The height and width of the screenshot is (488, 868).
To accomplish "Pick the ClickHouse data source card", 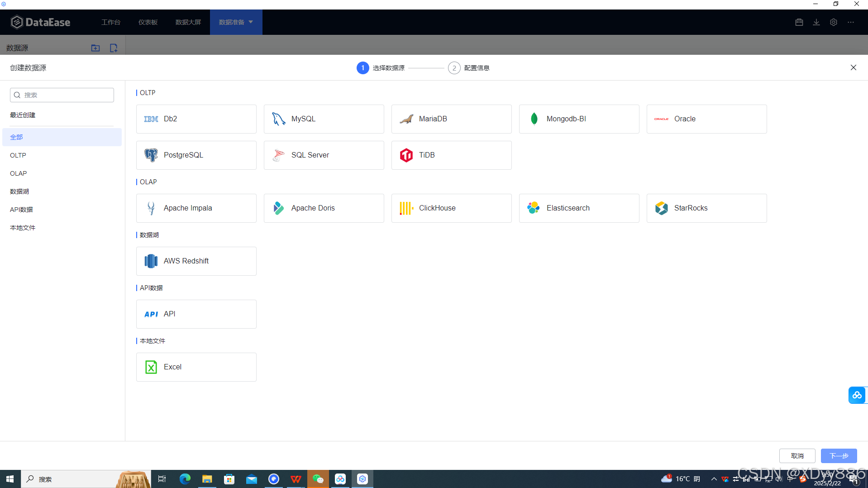I will 451,208.
